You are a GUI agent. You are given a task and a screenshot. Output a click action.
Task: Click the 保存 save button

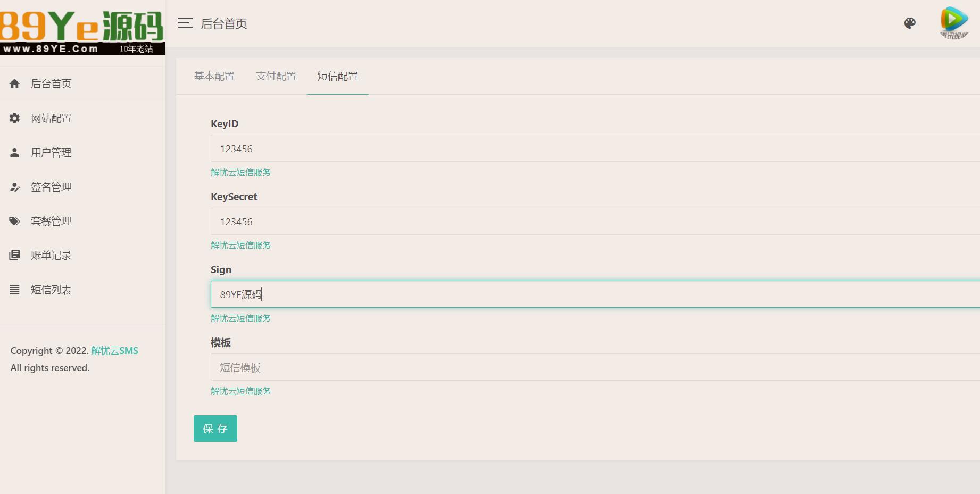(215, 429)
